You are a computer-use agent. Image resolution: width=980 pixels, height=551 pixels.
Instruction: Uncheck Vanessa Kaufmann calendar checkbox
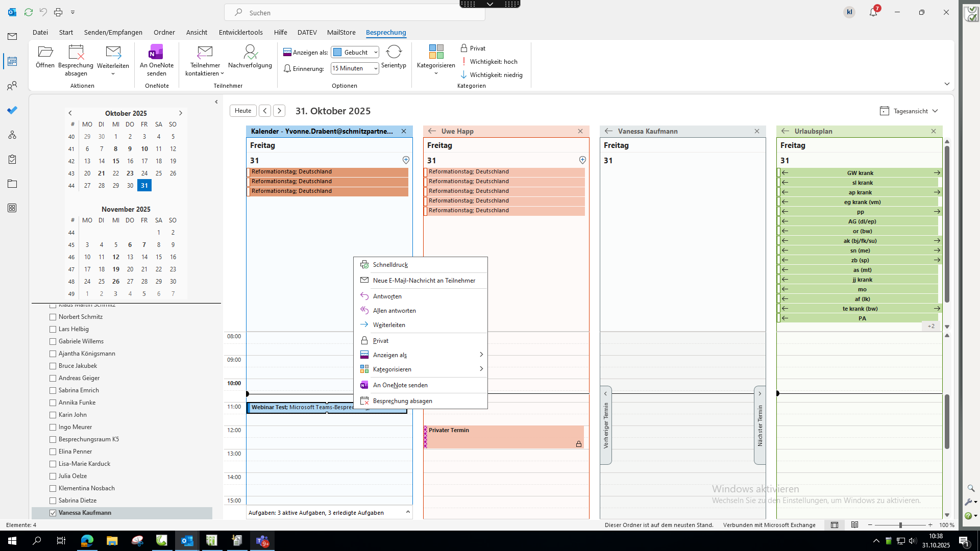[53, 513]
